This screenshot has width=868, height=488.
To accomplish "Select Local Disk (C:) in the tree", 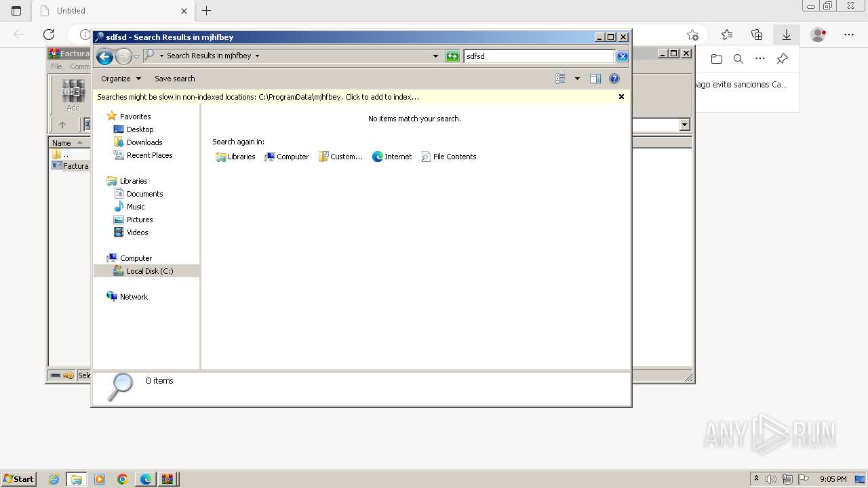I will coord(146,271).
